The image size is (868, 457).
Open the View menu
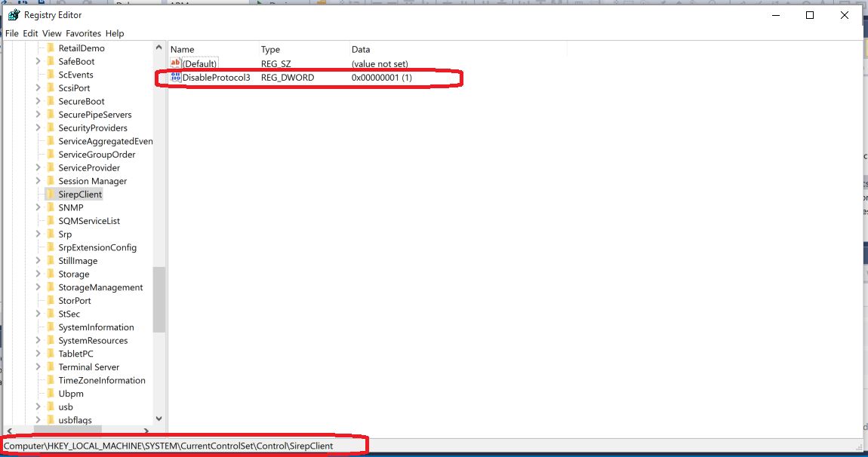click(51, 33)
